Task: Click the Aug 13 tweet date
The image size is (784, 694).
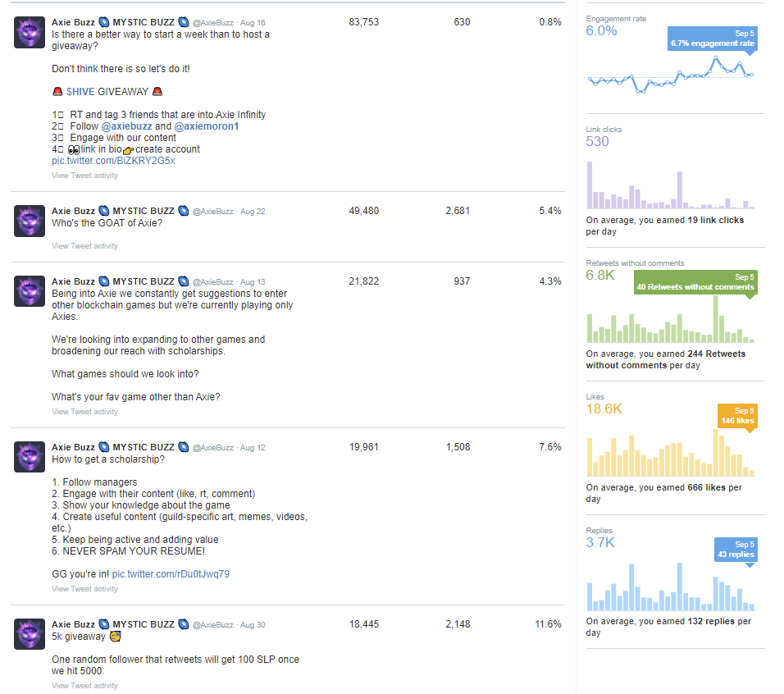Action: [253, 282]
